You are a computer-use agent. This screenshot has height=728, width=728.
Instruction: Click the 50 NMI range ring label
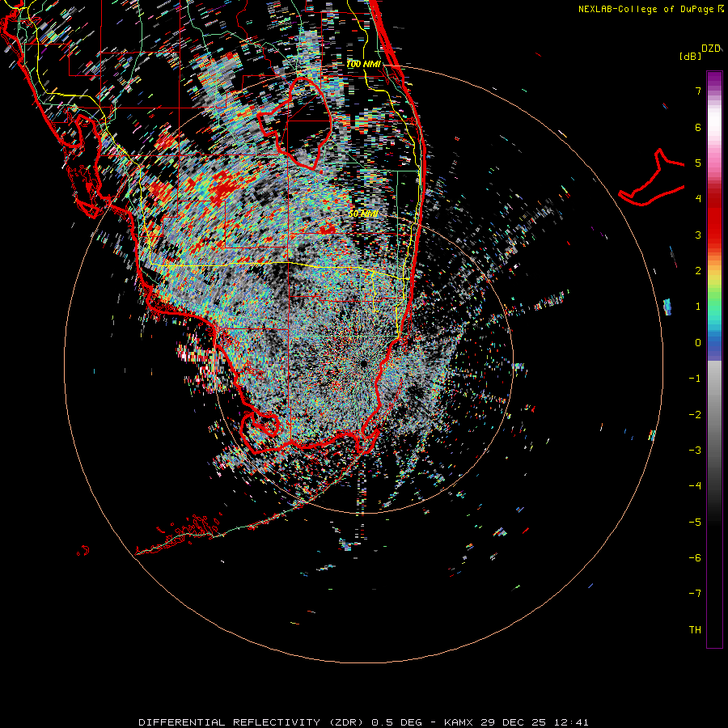point(363,214)
